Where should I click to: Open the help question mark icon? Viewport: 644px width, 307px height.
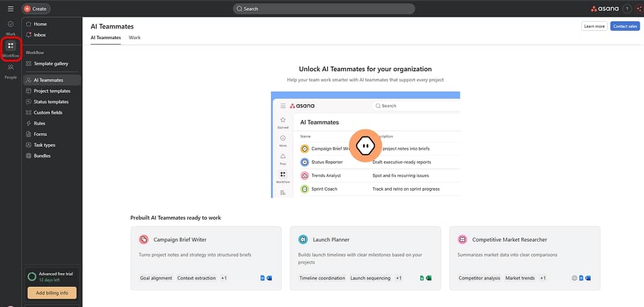627,9
